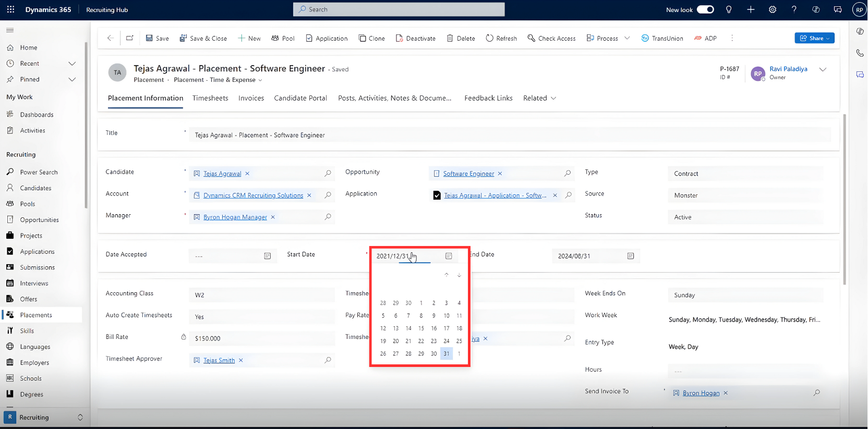
Task: Click the TransUnion command
Action: point(662,38)
